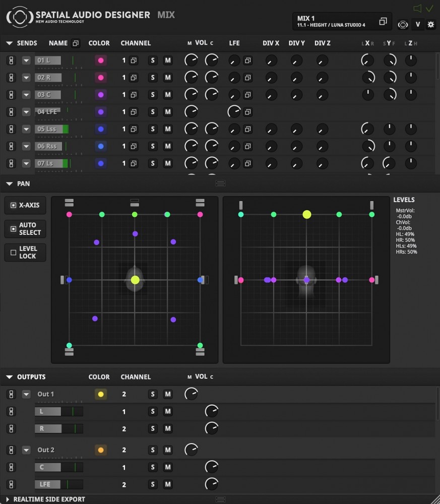The width and height of the screenshot is (440, 504).
Task: Mute output channel LFE
Action: pos(168,484)
